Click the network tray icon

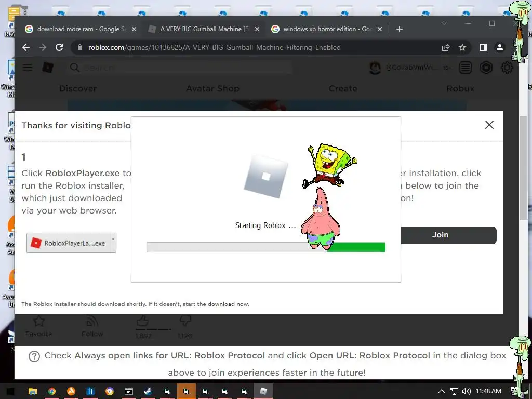tap(454, 391)
